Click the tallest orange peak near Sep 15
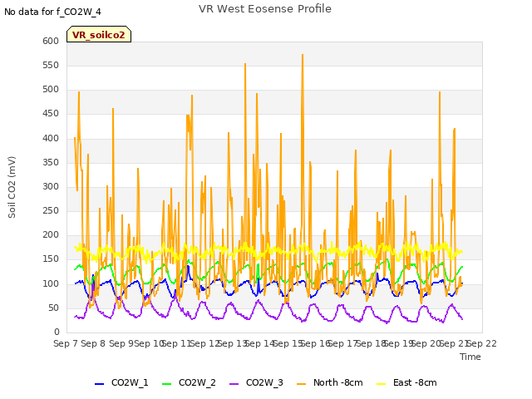This screenshot has width=532, height=399. tap(303, 56)
